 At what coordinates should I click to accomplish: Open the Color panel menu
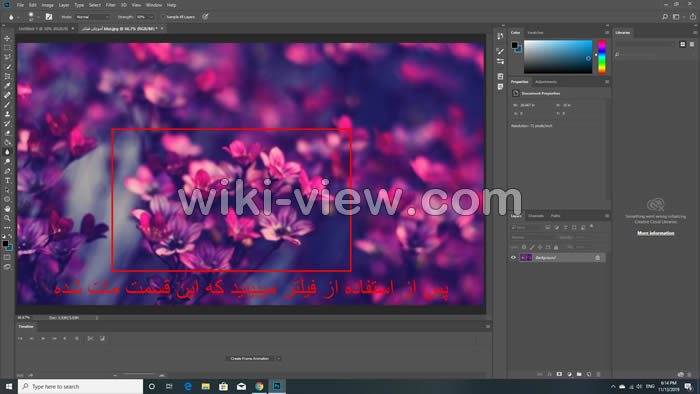click(x=607, y=33)
